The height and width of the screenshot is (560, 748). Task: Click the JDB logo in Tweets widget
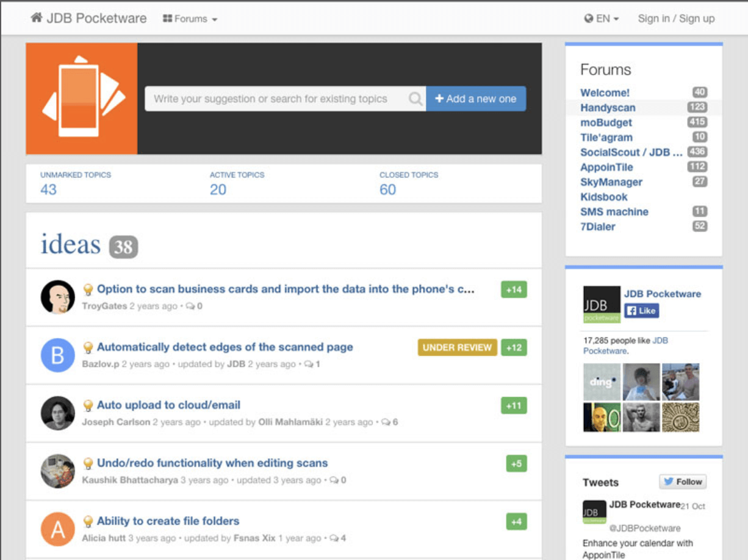(594, 512)
